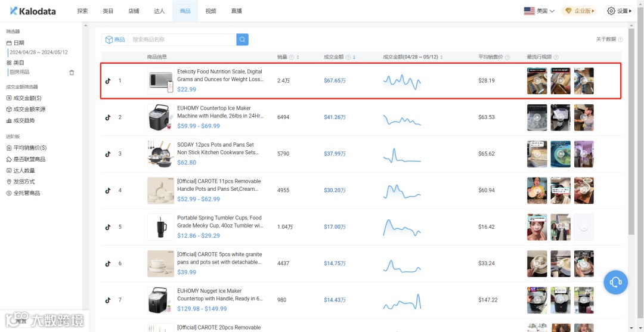Click the Etekcity Food Nutrition Scale product image
The width and height of the screenshot is (644, 332).
[160, 81]
